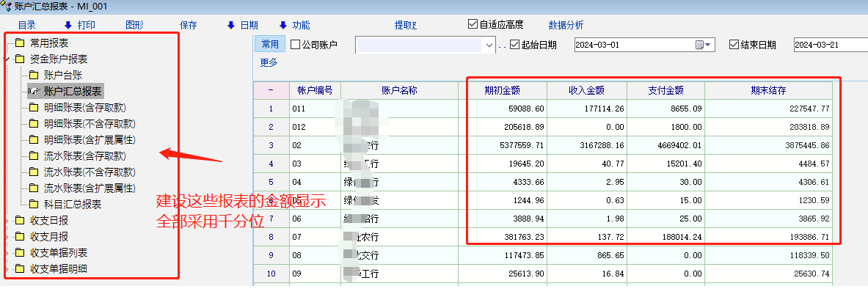Open the 图形 menu item

[134, 25]
